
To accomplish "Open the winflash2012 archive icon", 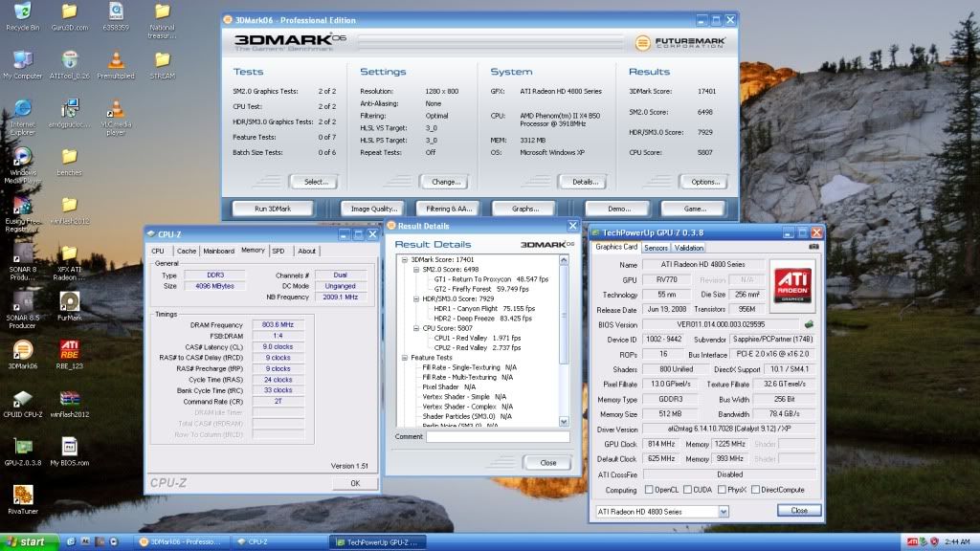I will (x=69, y=403).
